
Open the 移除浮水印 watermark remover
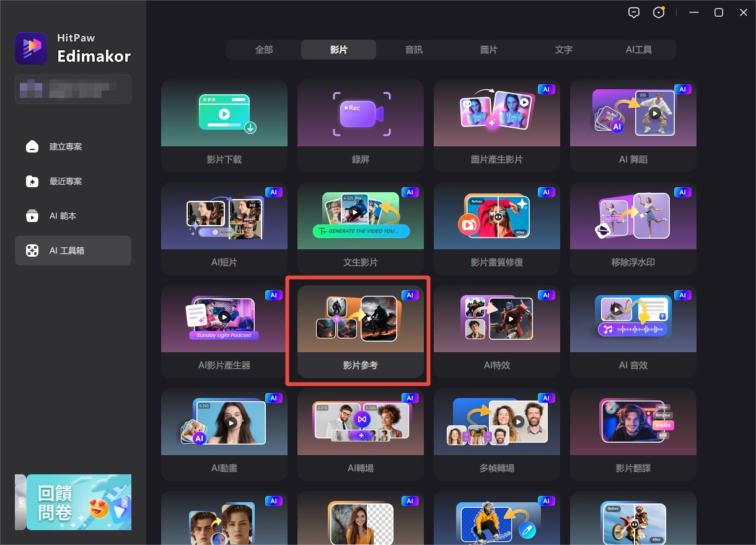(633, 229)
